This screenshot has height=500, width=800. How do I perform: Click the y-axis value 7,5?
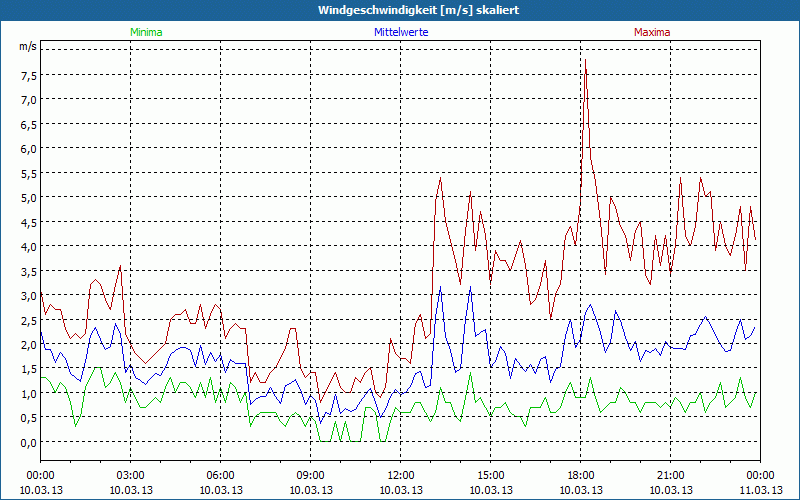click(x=29, y=76)
